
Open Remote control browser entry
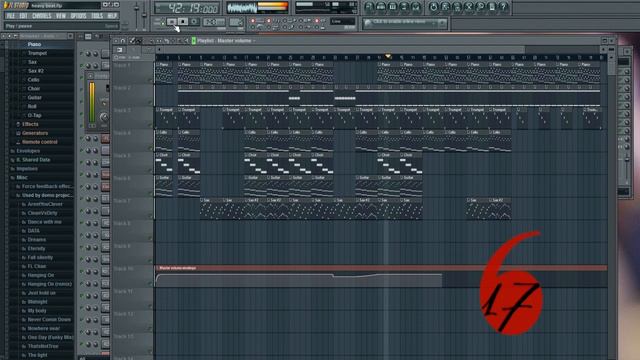point(39,142)
